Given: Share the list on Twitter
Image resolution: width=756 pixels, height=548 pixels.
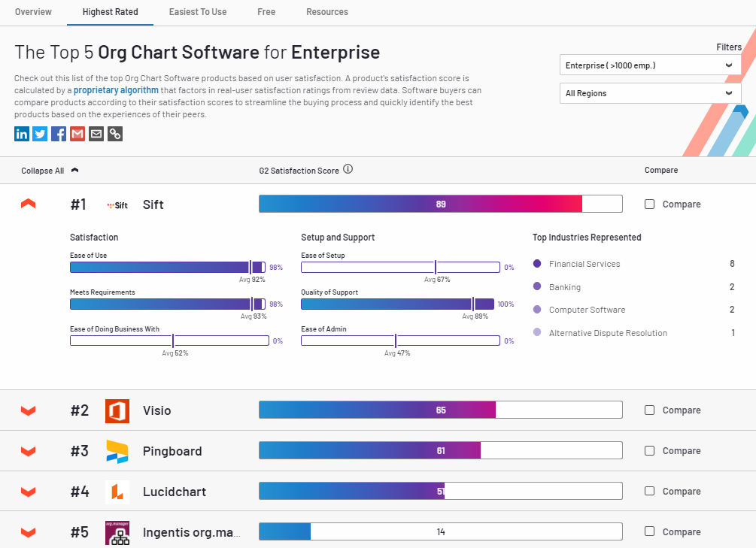Looking at the screenshot, I should tap(40, 134).
